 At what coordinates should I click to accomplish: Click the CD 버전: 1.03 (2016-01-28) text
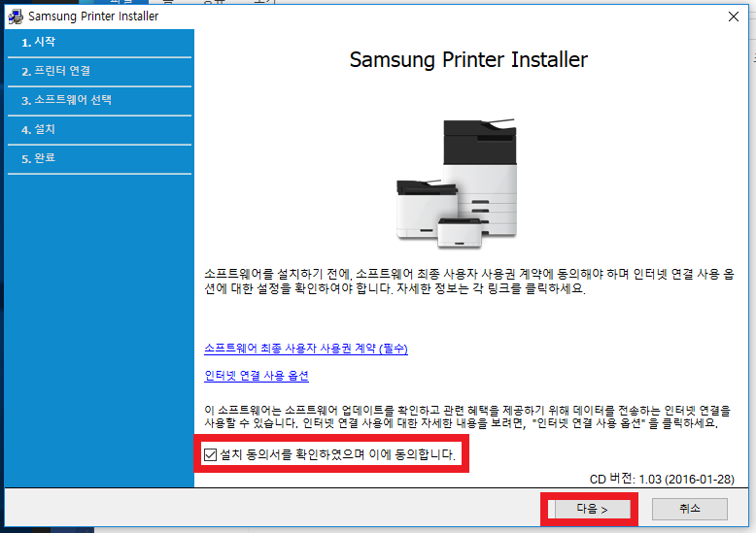(x=662, y=479)
